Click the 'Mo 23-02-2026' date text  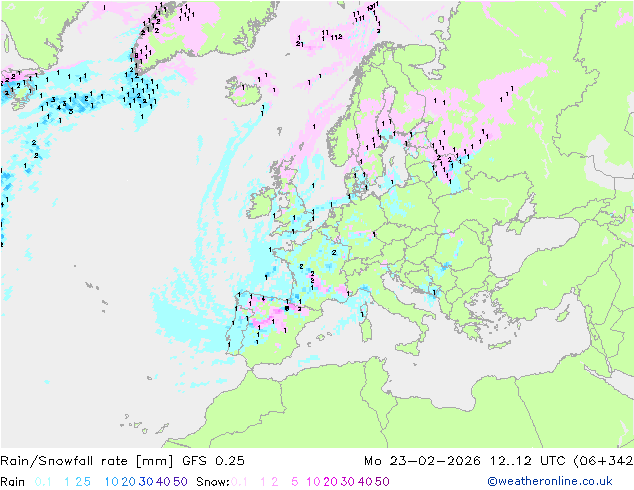422,461
